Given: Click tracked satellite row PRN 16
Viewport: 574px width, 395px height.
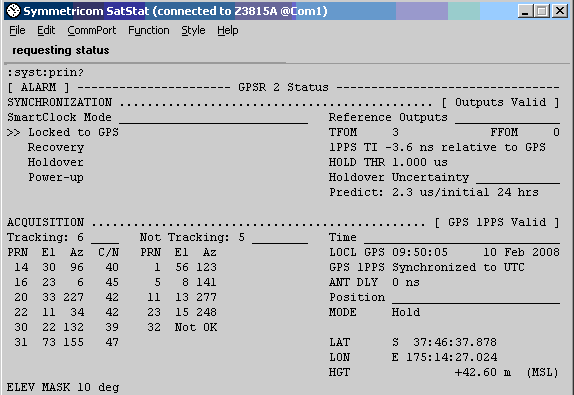Looking at the screenshot, I should tap(66, 282).
